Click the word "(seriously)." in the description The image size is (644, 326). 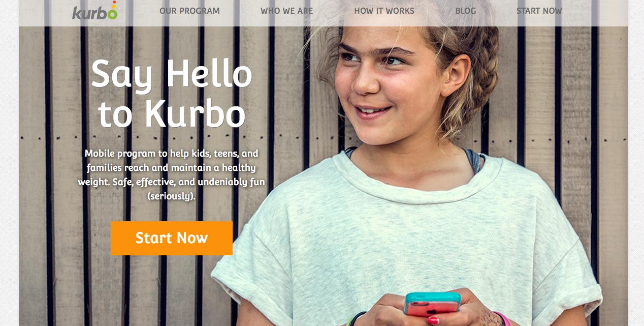pyautogui.click(x=172, y=196)
